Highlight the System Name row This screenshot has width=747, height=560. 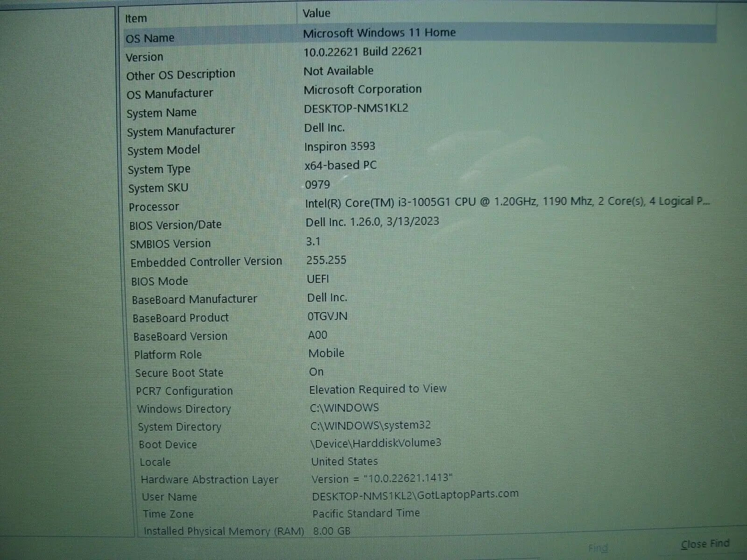pos(162,113)
